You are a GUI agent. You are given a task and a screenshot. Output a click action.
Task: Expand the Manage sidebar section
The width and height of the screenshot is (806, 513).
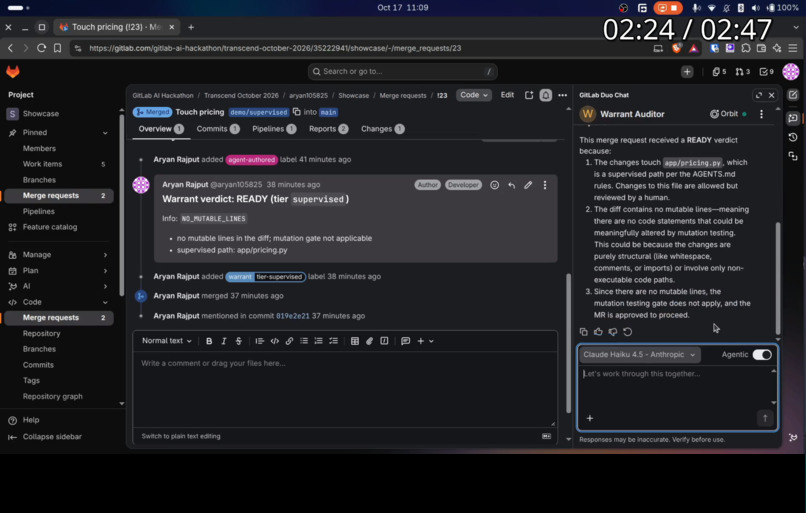click(x=105, y=255)
